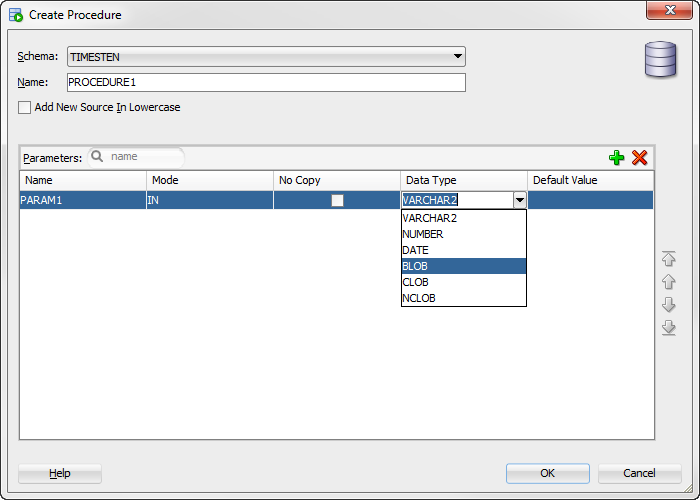Click the Default Value column header

point(591,180)
